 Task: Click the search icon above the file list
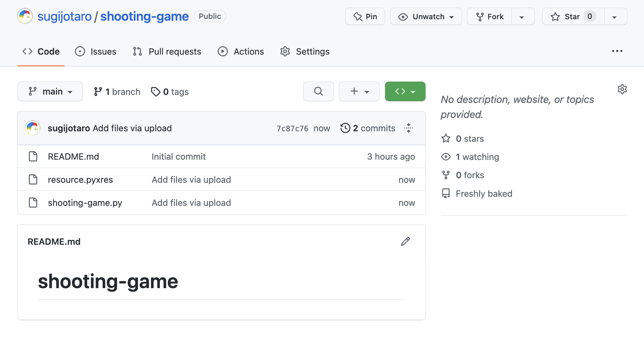[x=318, y=91]
